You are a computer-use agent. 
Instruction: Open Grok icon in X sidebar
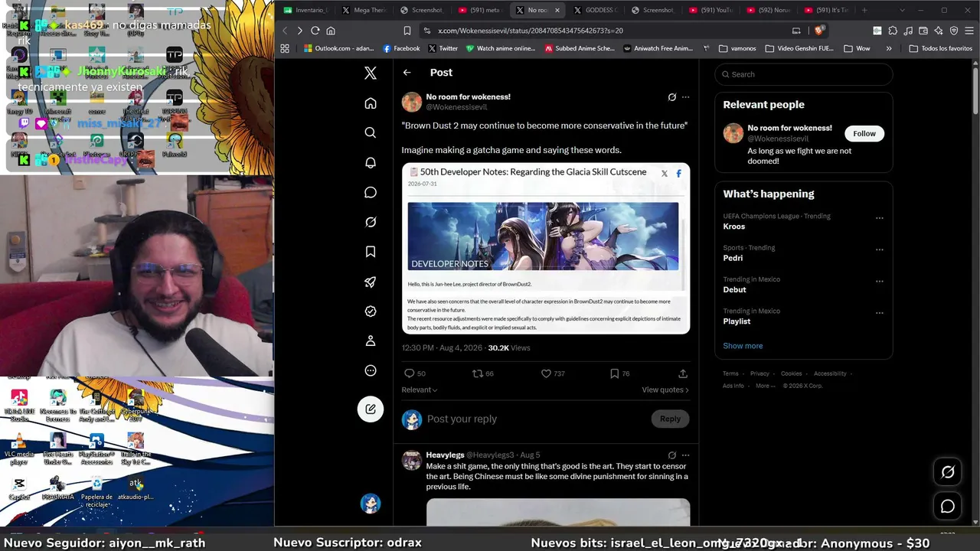(x=371, y=222)
